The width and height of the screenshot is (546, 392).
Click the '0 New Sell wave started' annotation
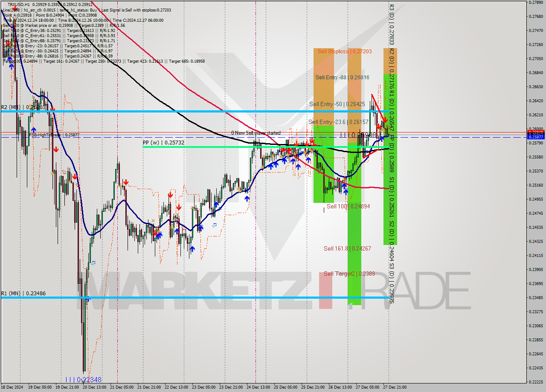coord(256,133)
